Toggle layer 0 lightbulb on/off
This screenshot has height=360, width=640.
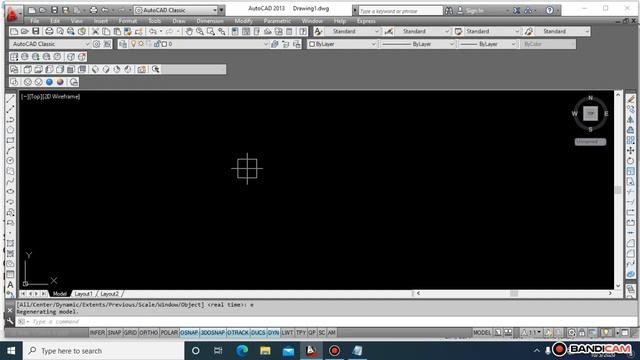click(x=133, y=44)
